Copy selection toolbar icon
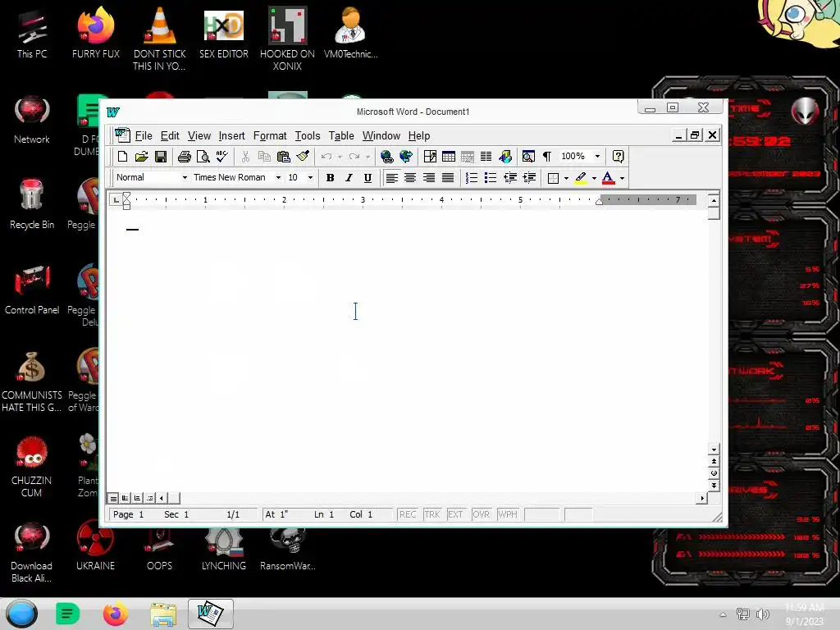 (264, 157)
